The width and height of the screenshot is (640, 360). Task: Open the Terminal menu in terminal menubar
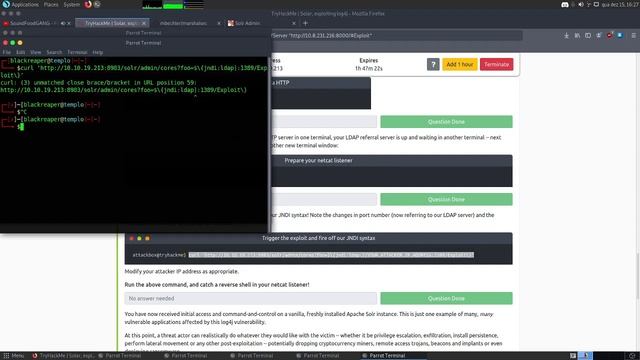click(x=77, y=52)
